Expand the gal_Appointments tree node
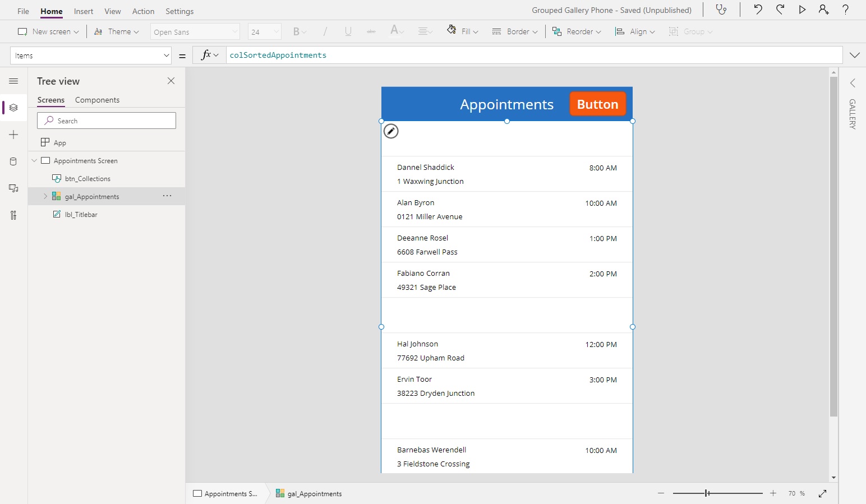Viewport: 866px width, 504px height. 45,196
